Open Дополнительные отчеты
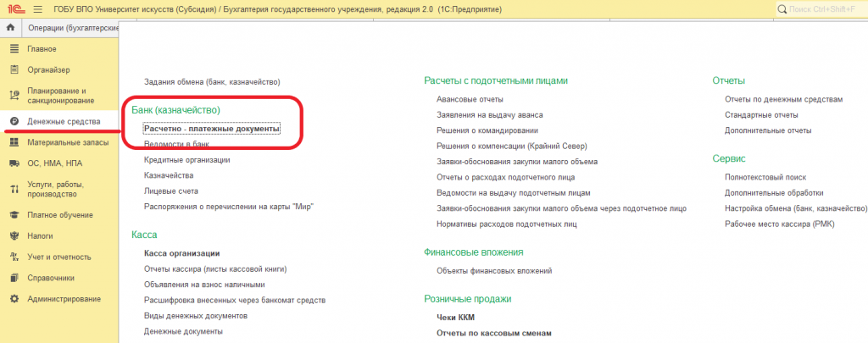The width and height of the screenshot is (868, 343). point(768,130)
